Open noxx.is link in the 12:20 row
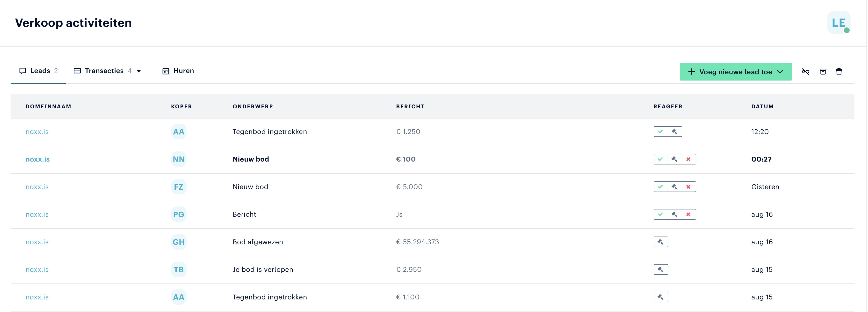The image size is (868, 312). coord(37,132)
